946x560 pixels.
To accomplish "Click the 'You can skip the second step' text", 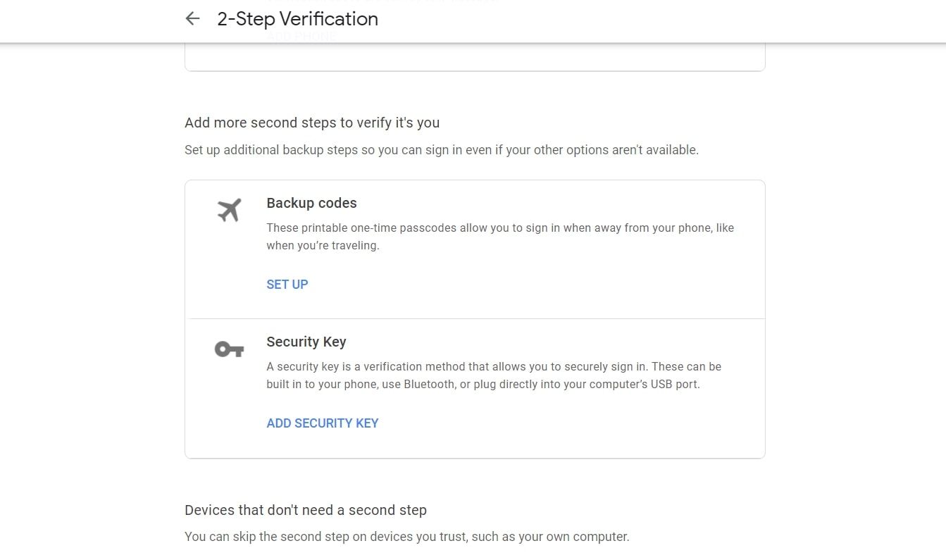I will (406, 537).
